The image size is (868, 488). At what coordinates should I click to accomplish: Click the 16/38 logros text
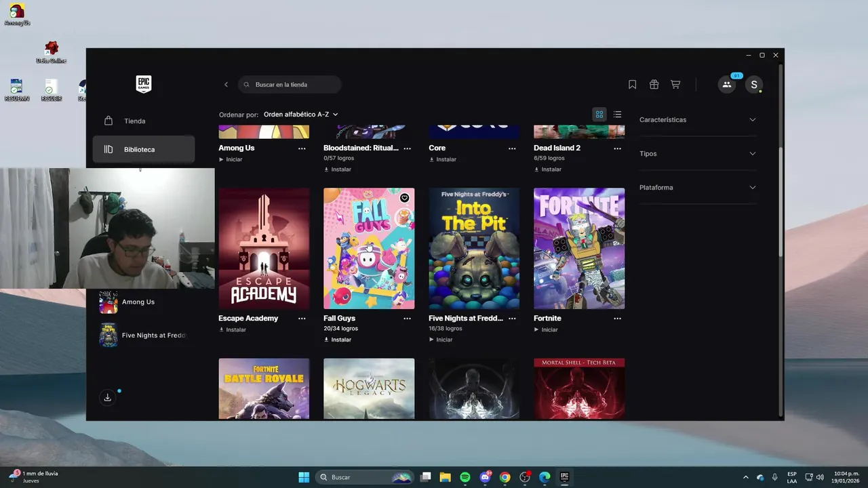pos(446,329)
